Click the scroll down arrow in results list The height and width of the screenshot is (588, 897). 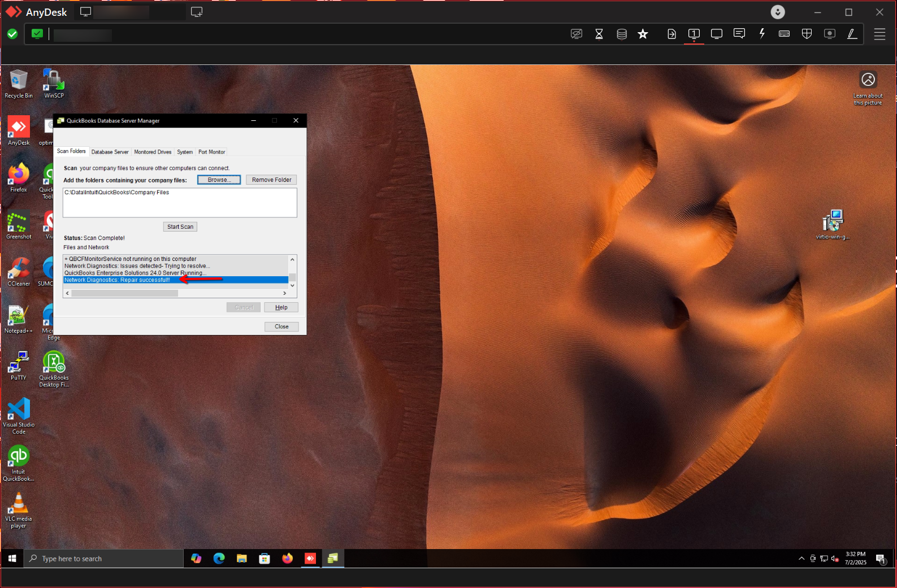pos(292,286)
